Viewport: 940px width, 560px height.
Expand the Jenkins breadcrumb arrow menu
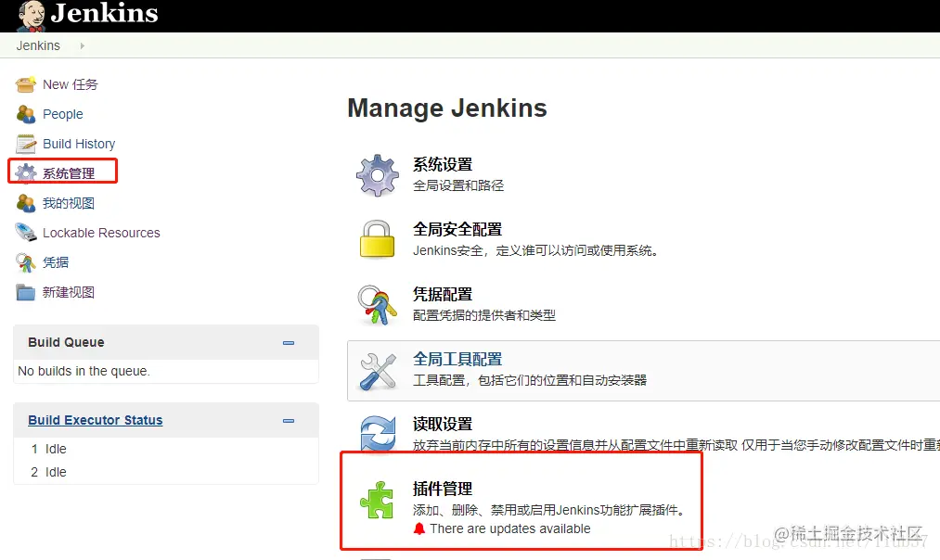click(83, 45)
